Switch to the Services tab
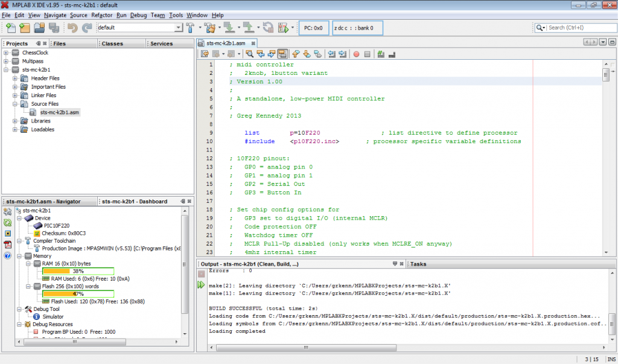The height and width of the screenshot is (364, 618). pos(170,43)
